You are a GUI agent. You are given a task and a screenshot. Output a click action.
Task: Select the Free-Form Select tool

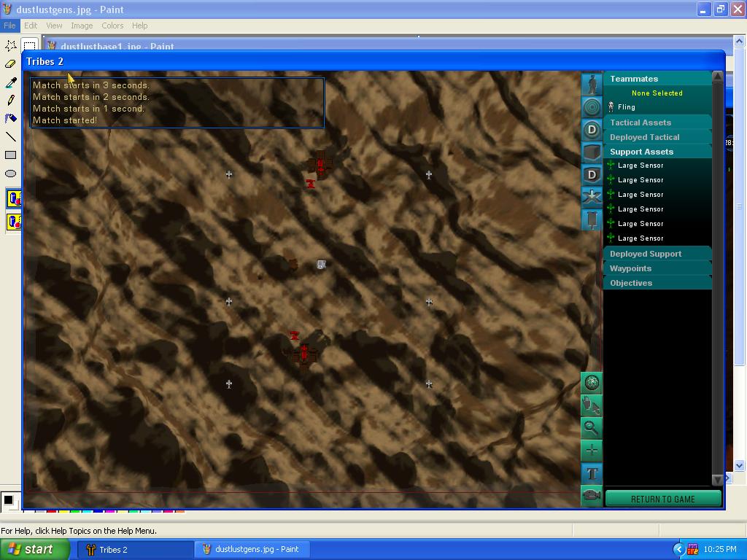[x=10, y=46]
